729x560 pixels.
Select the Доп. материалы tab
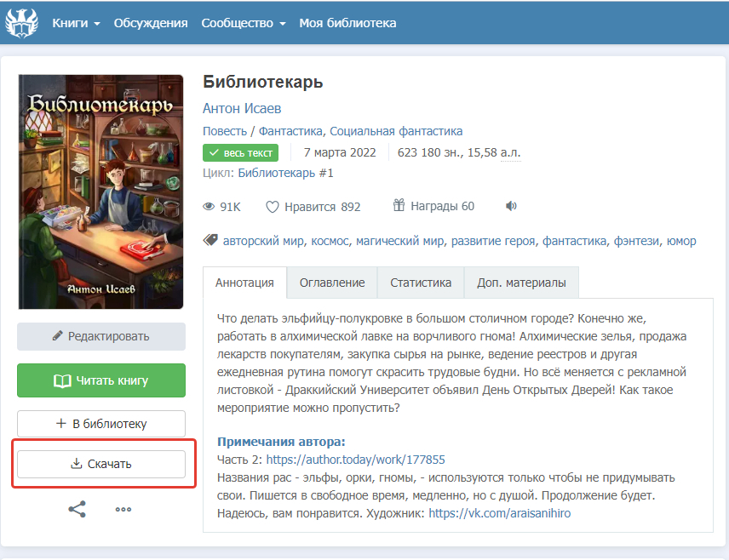click(521, 283)
